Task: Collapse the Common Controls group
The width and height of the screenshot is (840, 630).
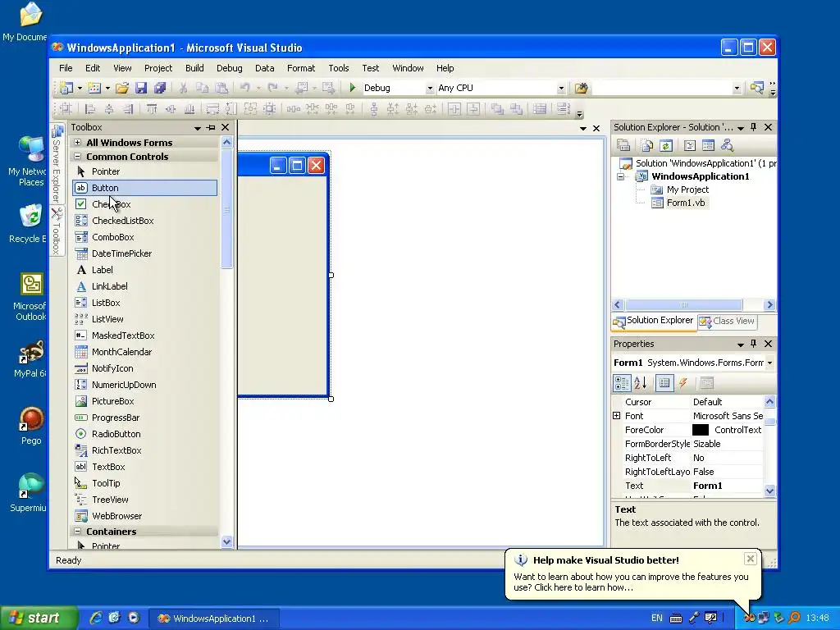Action: click(78, 157)
